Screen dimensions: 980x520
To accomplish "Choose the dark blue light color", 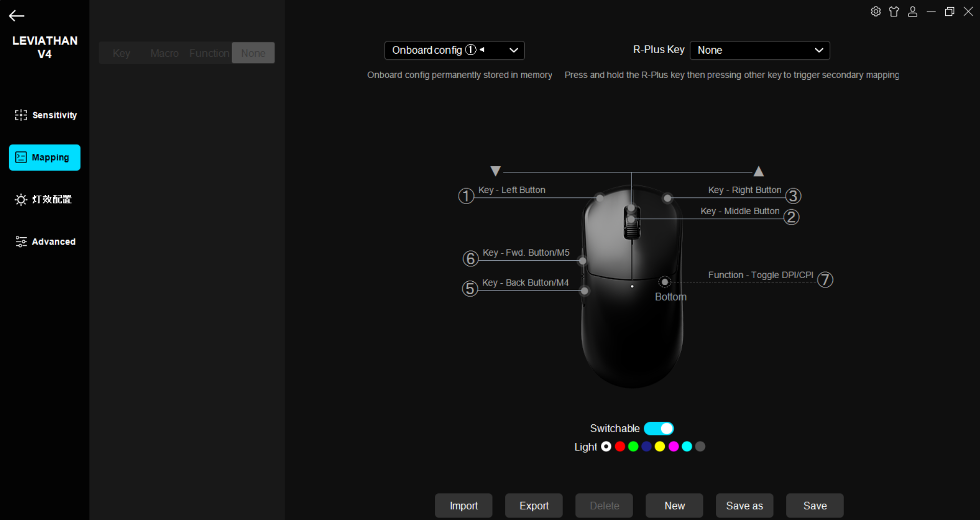I will coord(646,447).
